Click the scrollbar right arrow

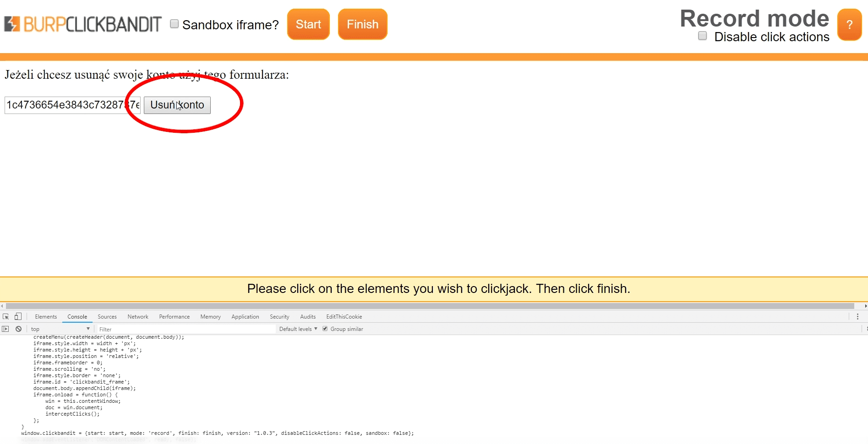pos(865,306)
